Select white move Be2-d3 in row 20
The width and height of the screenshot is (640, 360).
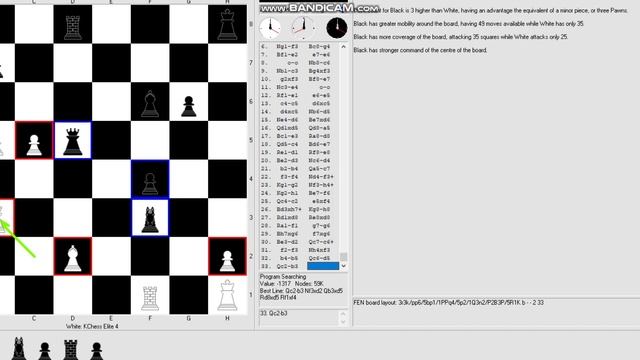tap(287, 160)
